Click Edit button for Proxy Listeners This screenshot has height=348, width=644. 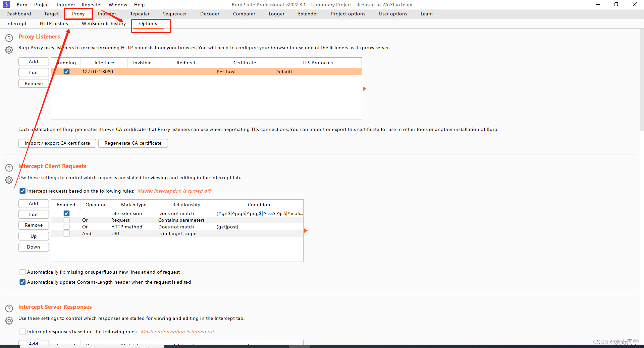pos(34,72)
